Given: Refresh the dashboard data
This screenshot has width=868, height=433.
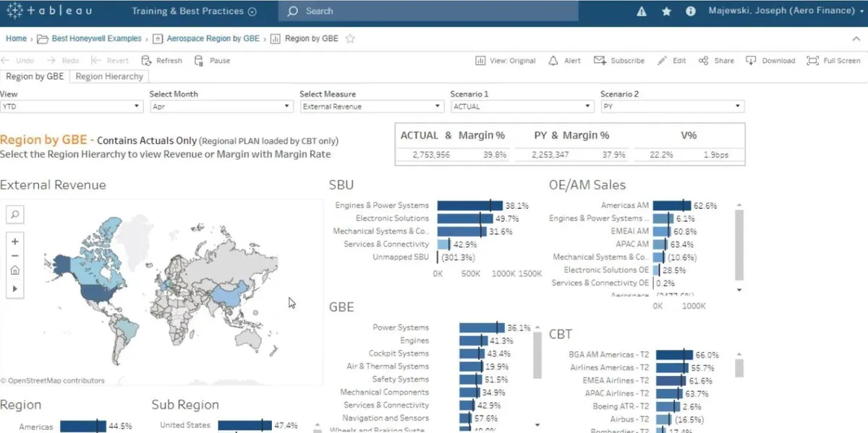Looking at the screenshot, I should coord(162,61).
